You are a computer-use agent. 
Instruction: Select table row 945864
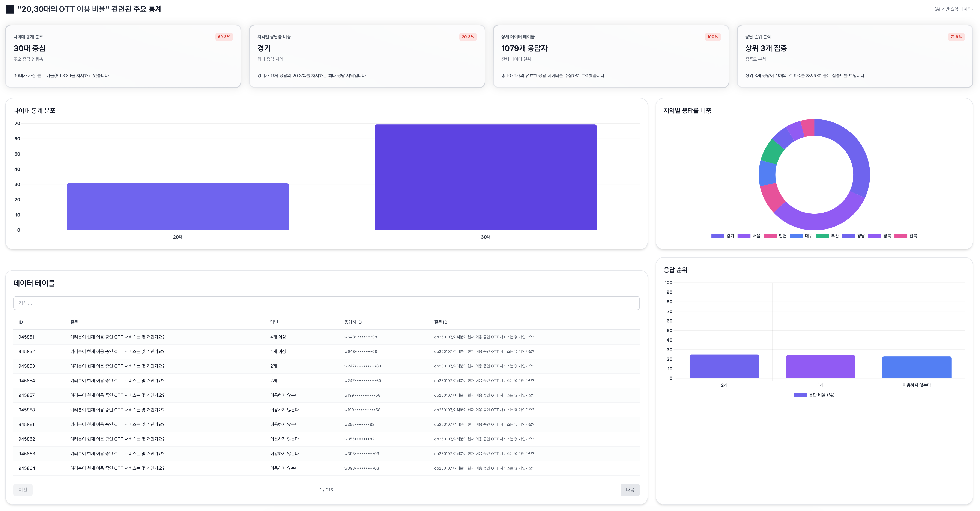(326, 468)
